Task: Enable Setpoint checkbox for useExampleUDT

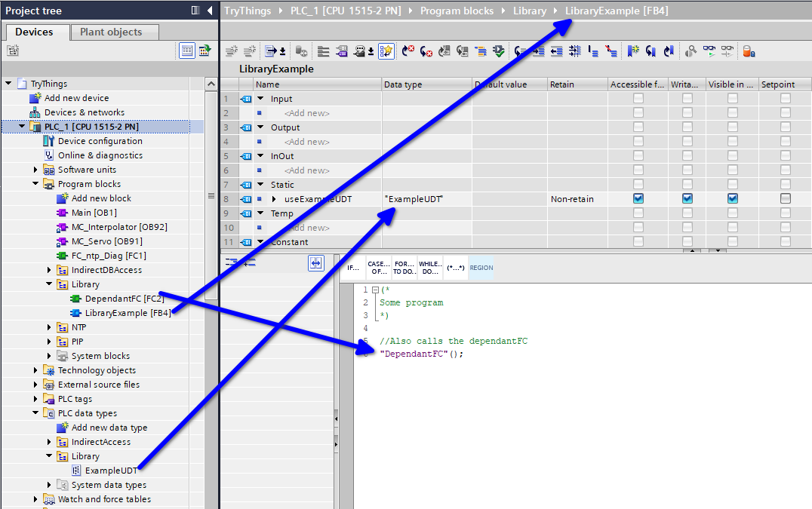Action: (786, 199)
